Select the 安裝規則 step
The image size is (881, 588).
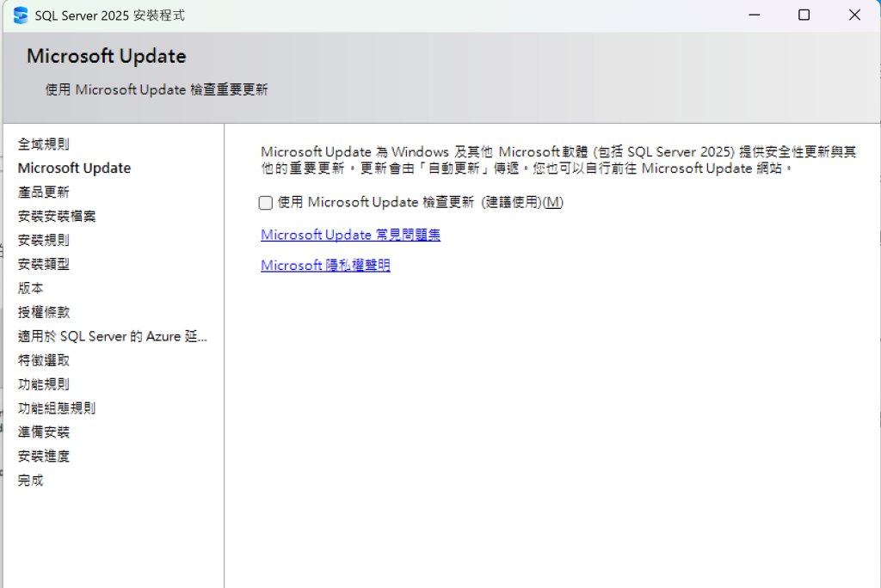[x=44, y=241]
